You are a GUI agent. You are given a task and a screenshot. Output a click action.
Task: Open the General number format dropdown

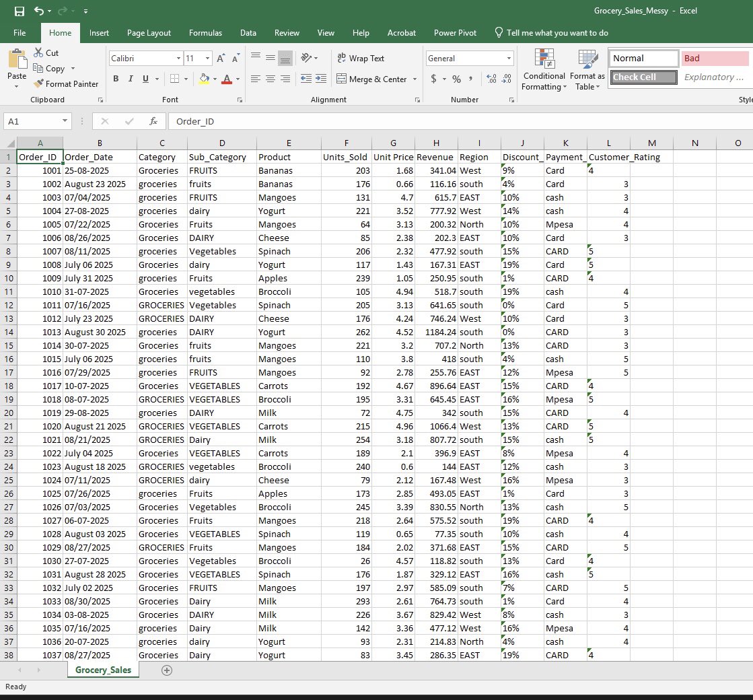point(509,58)
